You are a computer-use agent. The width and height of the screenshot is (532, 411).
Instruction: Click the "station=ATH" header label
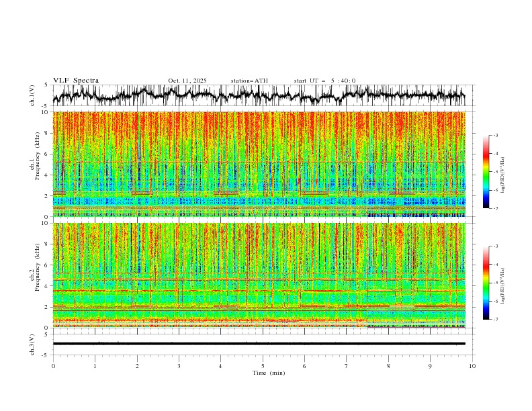[x=249, y=81]
